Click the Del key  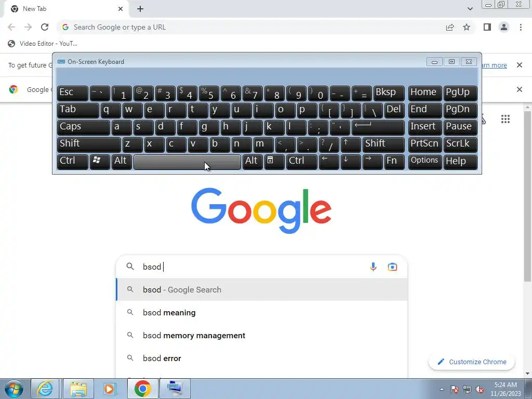(x=394, y=110)
